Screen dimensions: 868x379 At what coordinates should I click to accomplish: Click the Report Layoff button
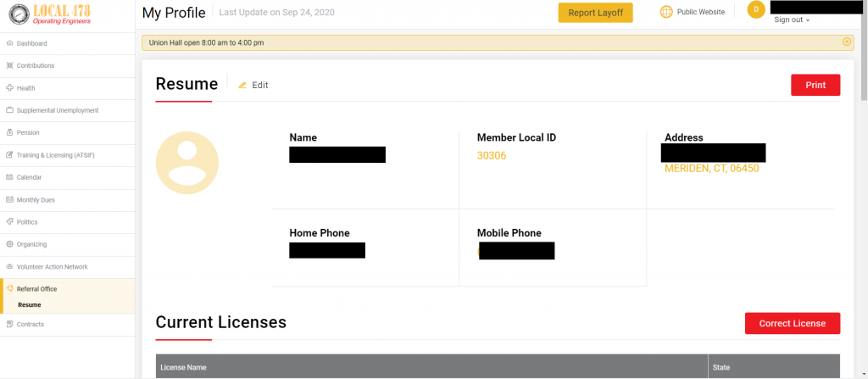(x=595, y=13)
